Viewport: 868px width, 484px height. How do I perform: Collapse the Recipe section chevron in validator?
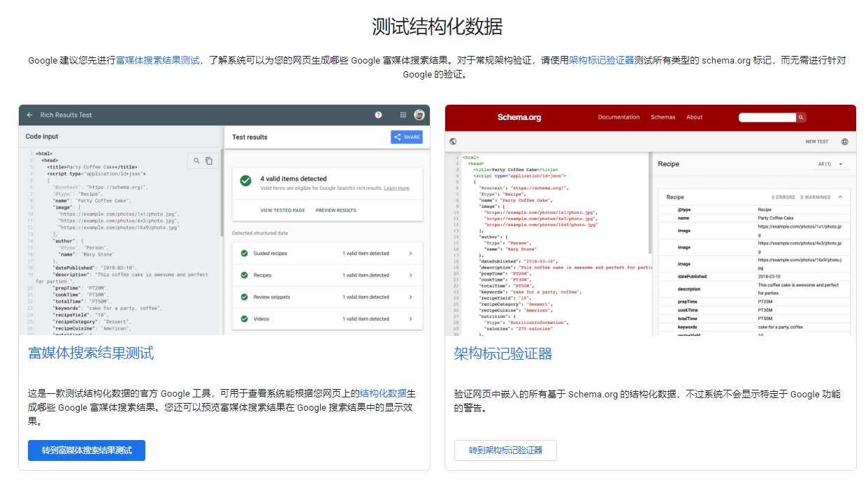[x=840, y=198]
